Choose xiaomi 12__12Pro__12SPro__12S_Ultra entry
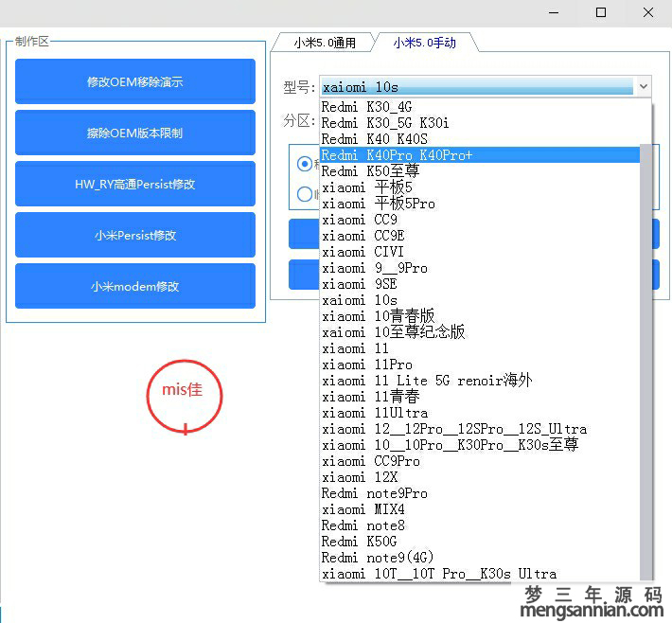This screenshot has width=672, height=623. tap(480, 429)
